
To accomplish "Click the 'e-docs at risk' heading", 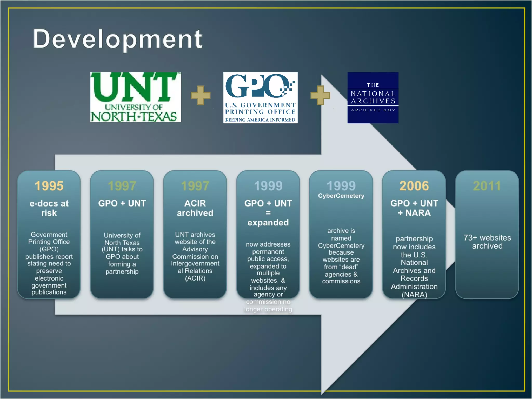I will [x=49, y=208].
